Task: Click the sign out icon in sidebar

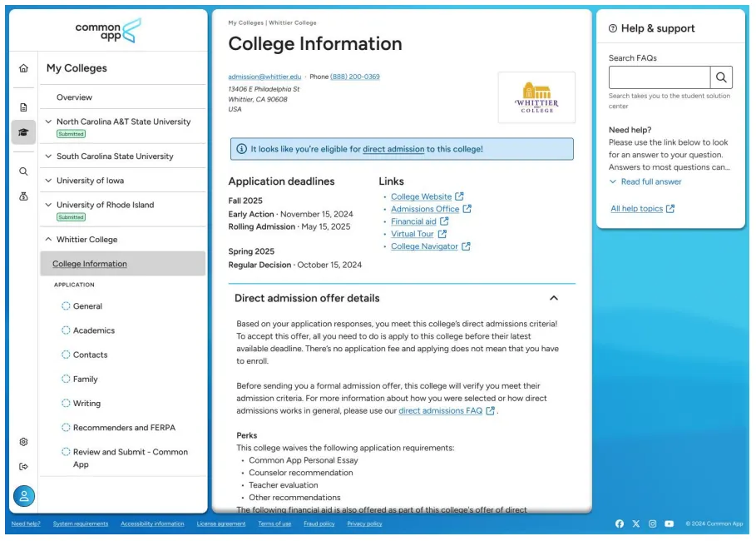Action: (23, 467)
